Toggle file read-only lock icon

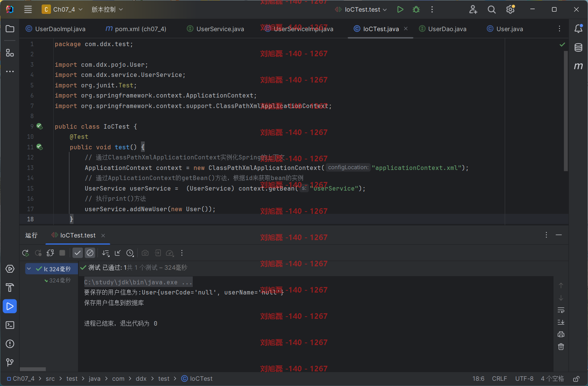click(x=576, y=379)
